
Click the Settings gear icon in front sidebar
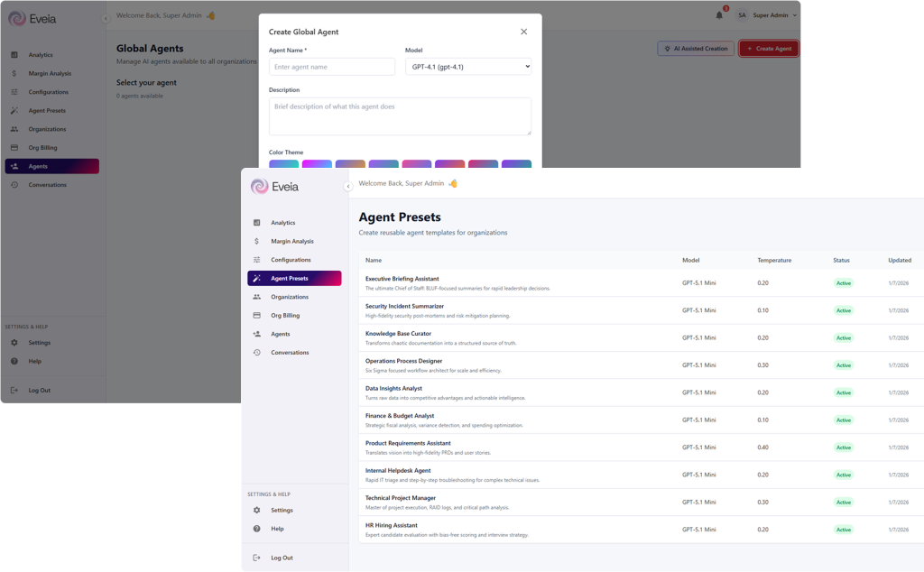(x=257, y=511)
